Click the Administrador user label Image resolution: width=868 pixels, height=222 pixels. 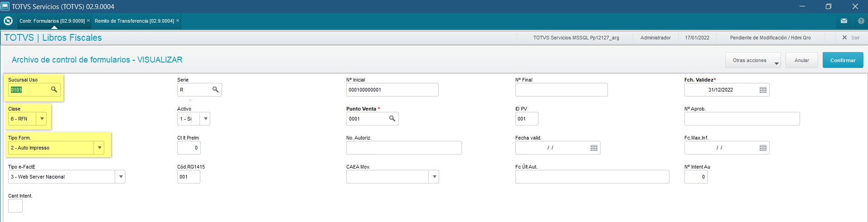tap(655, 38)
